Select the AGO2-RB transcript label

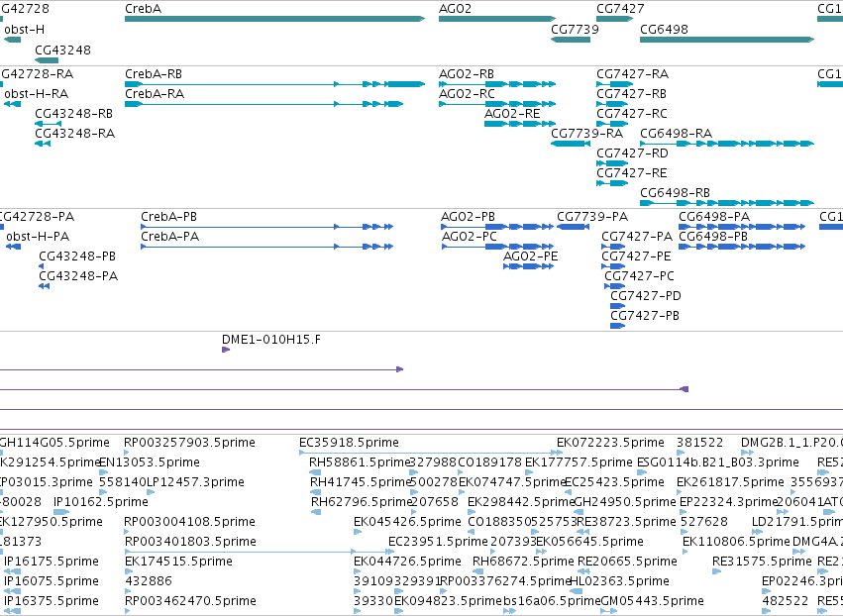[467, 73]
